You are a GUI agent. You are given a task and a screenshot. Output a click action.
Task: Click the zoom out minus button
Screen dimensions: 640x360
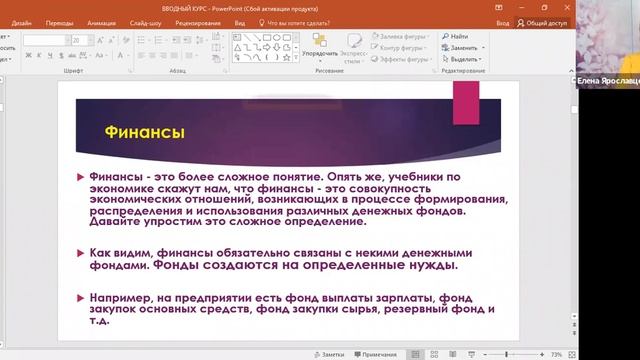tap(485, 354)
